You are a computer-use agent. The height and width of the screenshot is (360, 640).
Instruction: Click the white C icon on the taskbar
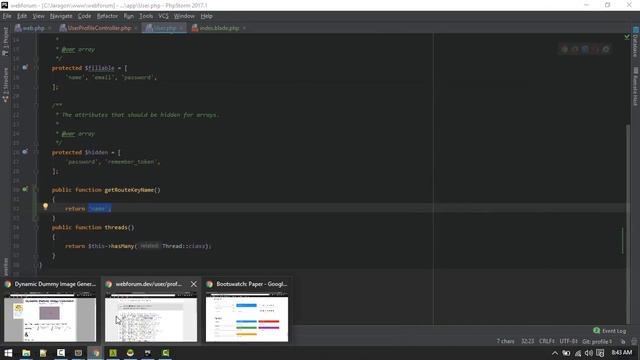tap(61, 353)
